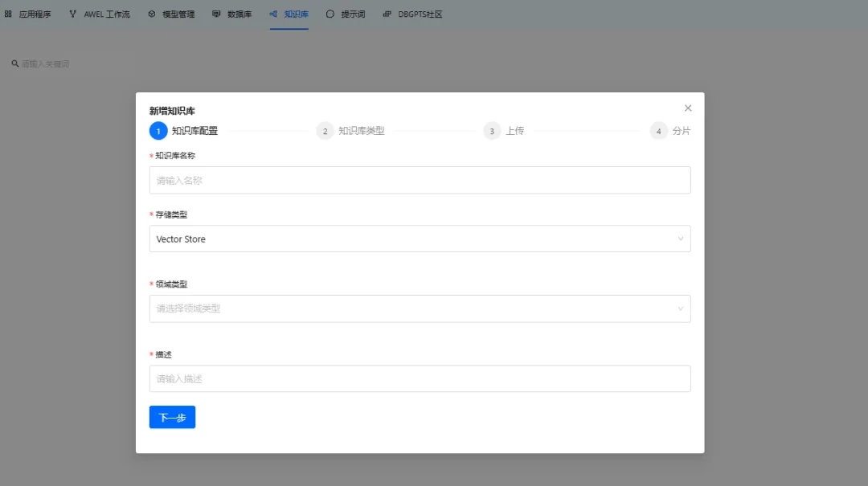Click the 提示词 circle icon

[x=330, y=14]
